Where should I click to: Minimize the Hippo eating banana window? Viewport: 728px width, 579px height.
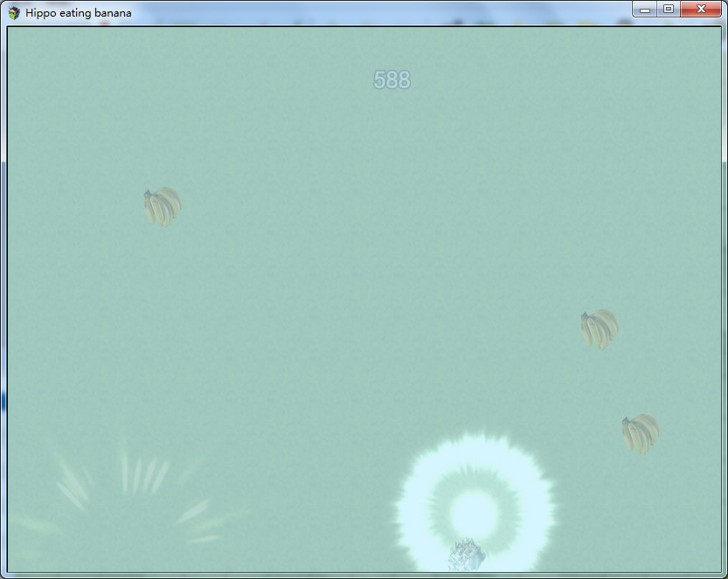pos(645,10)
